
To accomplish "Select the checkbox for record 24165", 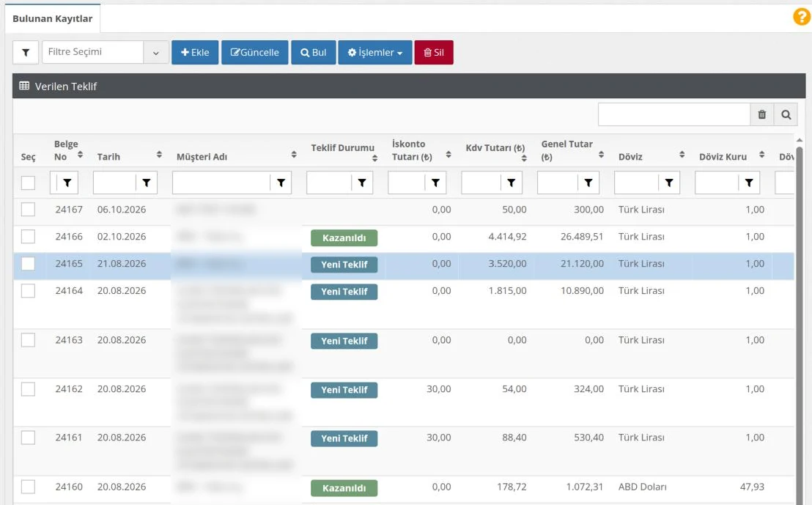I will pyautogui.click(x=28, y=264).
